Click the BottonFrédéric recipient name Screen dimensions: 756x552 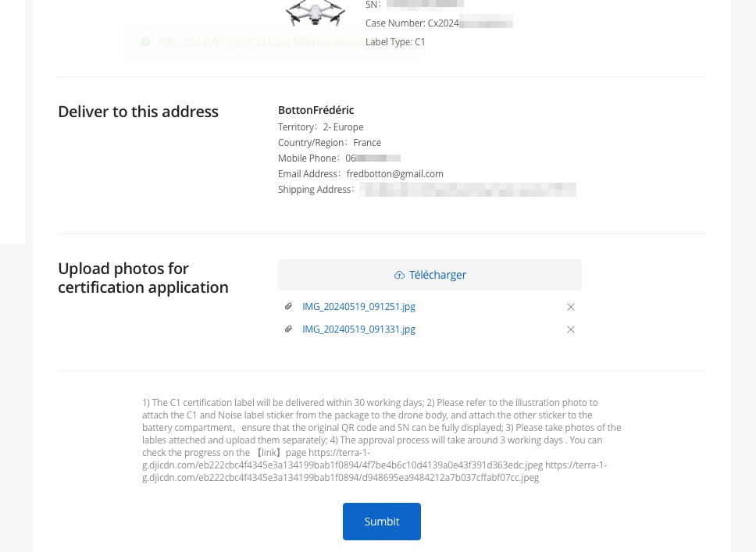click(316, 110)
